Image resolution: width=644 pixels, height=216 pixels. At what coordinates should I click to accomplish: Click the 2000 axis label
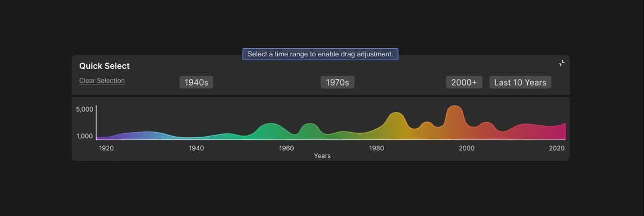coord(466,148)
